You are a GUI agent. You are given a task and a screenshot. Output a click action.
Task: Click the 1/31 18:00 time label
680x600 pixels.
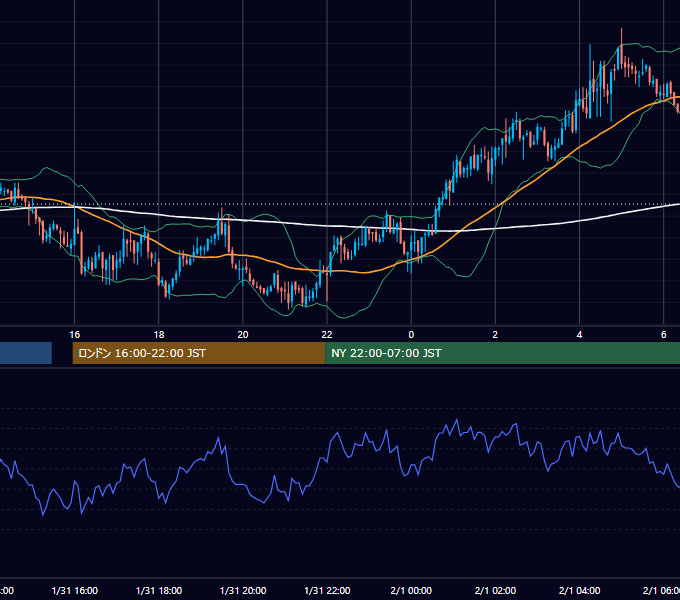[159, 590]
